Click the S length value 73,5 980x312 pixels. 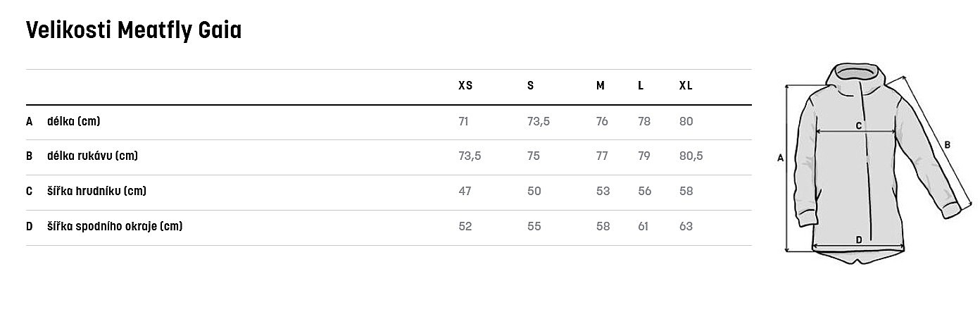pyautogui.click(x=539, y=121)
